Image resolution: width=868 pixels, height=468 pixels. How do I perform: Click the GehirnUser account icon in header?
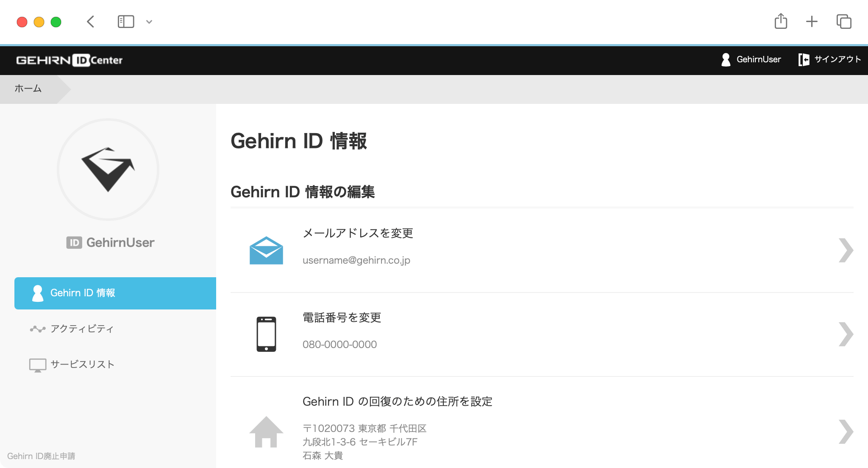726,59
